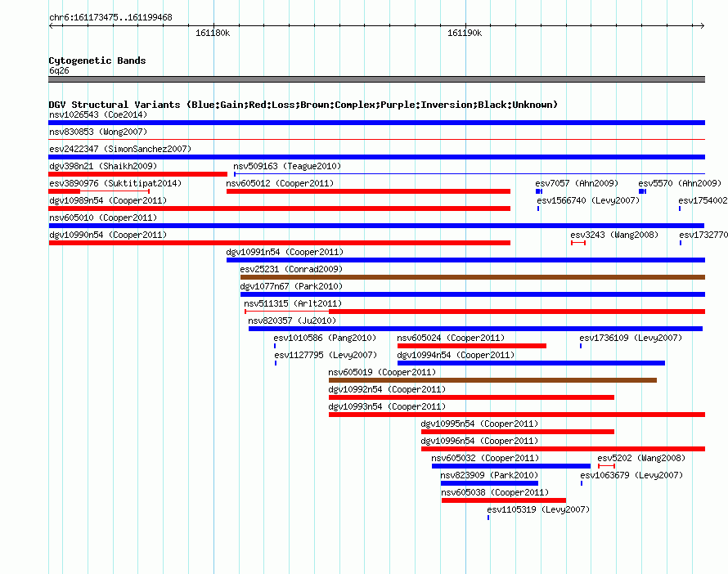
Task: Select the esv1010586 (Pang2010) label
Action: point(325,338)
